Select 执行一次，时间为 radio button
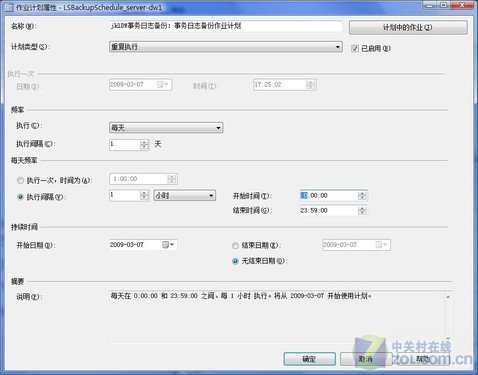The width and height of the screenshot is (478, 375). (20, 180)
